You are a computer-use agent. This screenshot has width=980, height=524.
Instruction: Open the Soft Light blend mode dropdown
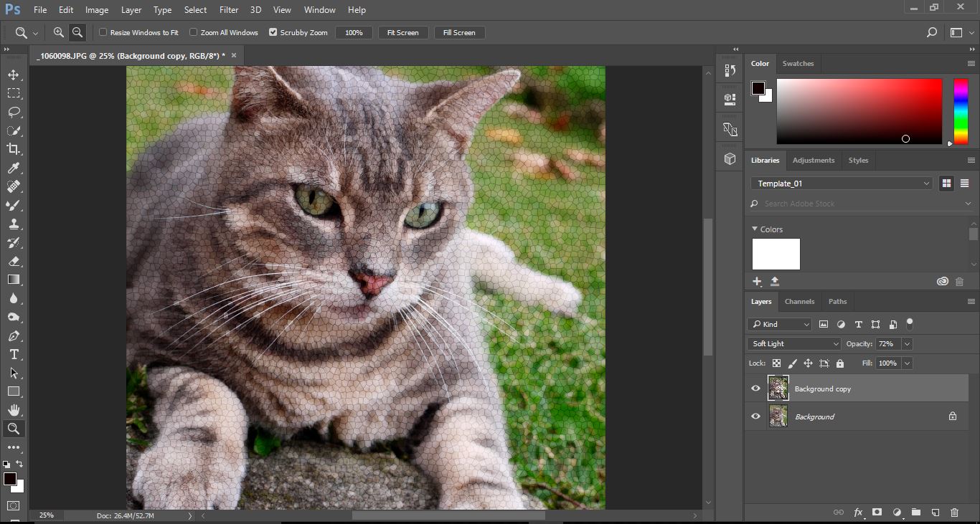click(x=793, y=344)
